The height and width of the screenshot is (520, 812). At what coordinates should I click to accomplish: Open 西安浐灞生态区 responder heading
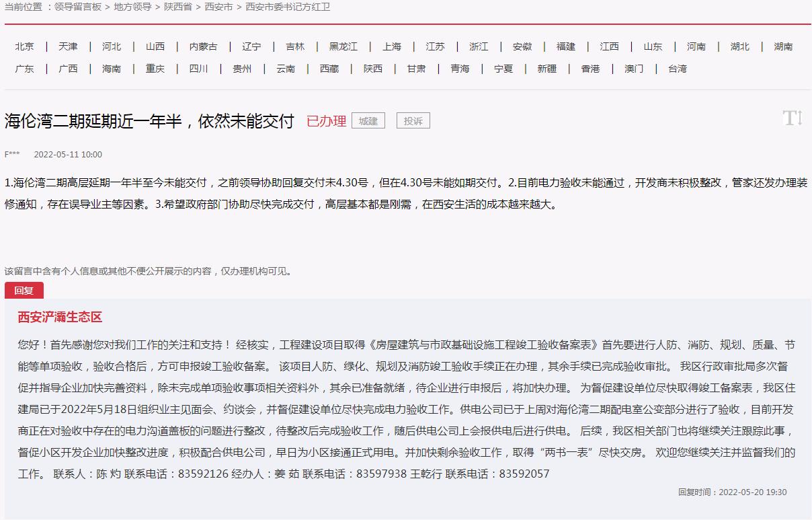[x=60, y=318]
